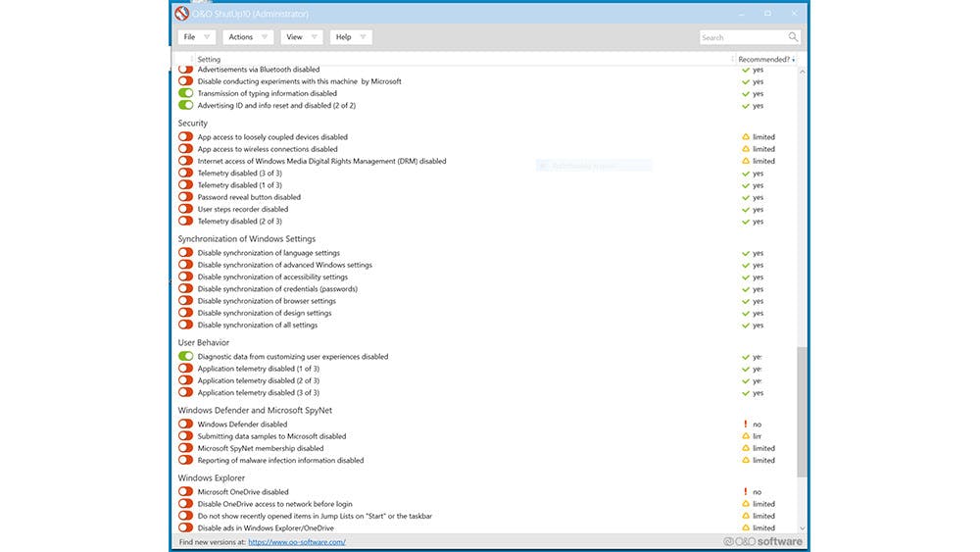Open the Help menu
The width and height of the screenshot is (980, 552).
click(351, 37)
